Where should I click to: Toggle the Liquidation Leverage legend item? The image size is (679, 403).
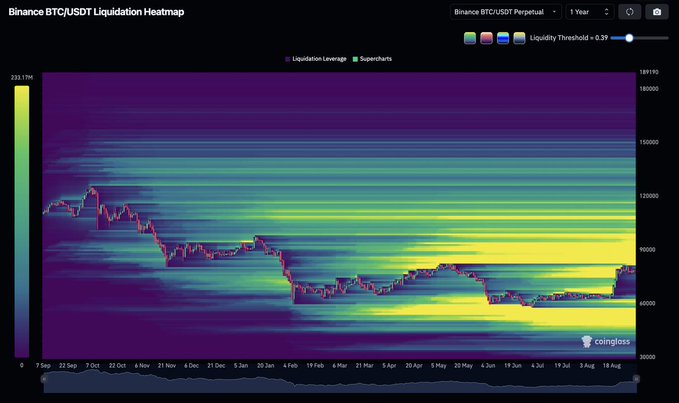[x=316, y=59]
